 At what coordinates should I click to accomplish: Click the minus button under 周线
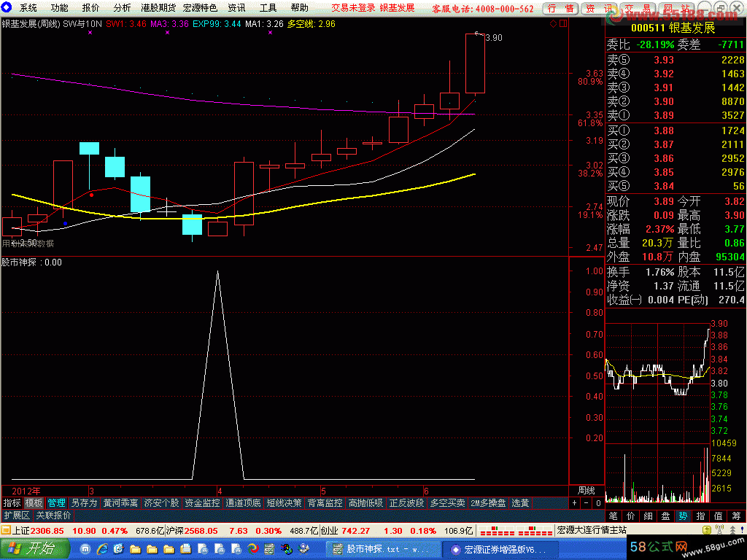click(x=586, y=503)
